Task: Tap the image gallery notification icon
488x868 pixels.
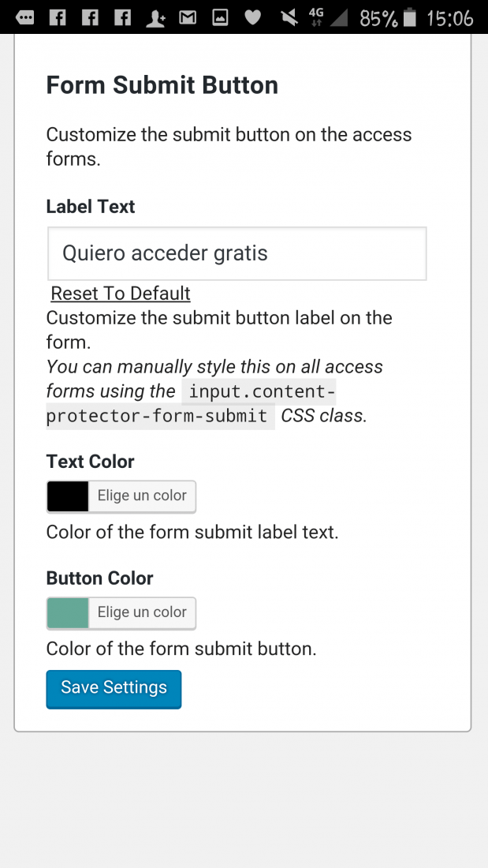Action: point(220,18)
